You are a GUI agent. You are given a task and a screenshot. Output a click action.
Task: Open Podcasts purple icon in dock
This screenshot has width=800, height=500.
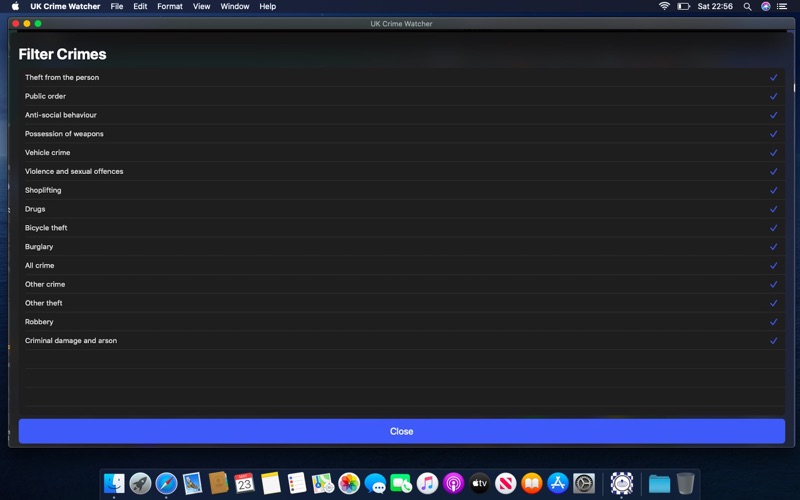tap(453, 483)
